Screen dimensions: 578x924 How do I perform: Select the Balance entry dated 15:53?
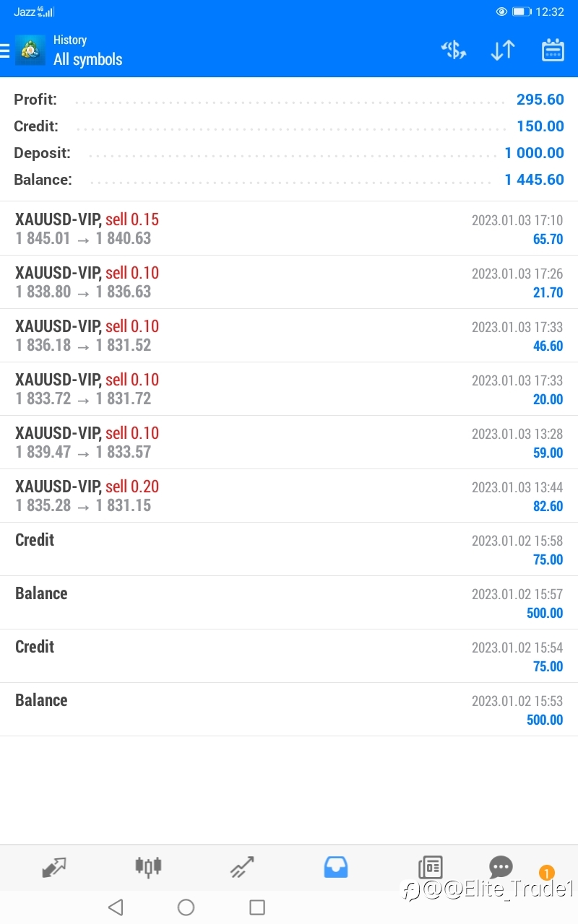click(289, 710)
